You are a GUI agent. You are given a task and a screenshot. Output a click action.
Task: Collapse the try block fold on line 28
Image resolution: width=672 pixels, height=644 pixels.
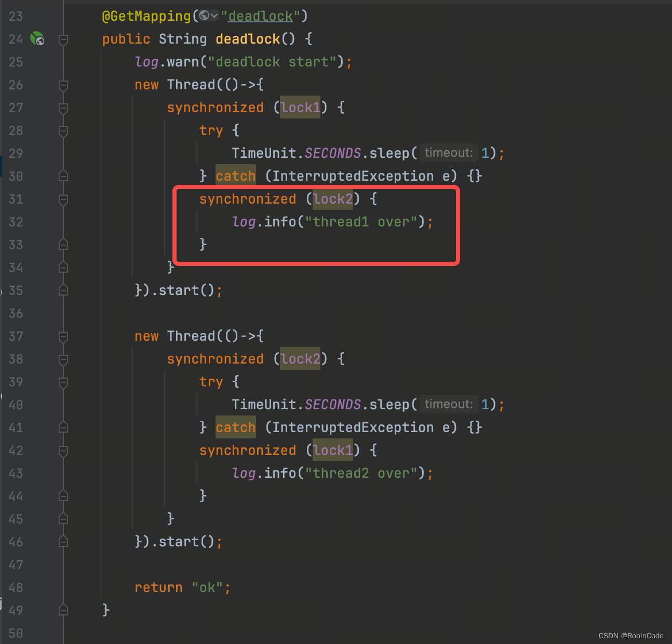pos(63,131)
